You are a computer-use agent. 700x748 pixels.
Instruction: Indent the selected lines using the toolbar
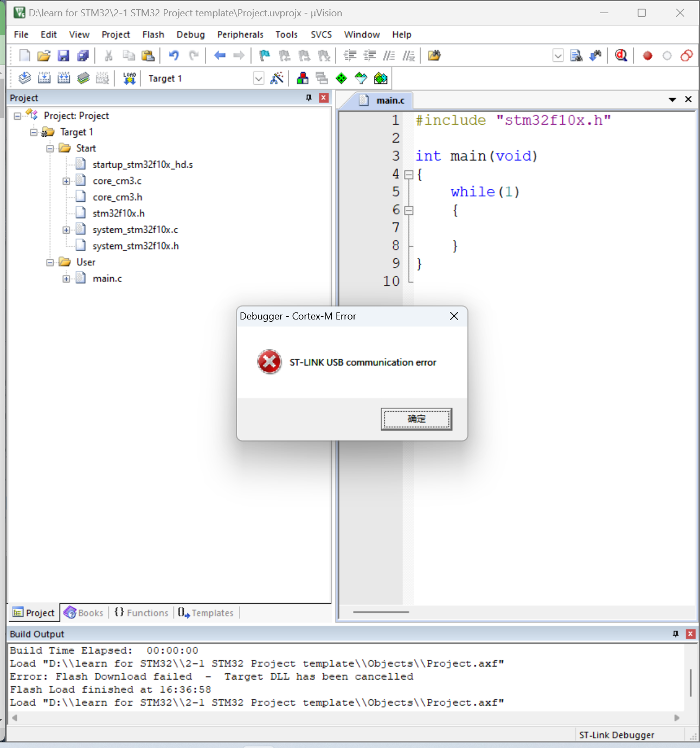tap(350, 55)
